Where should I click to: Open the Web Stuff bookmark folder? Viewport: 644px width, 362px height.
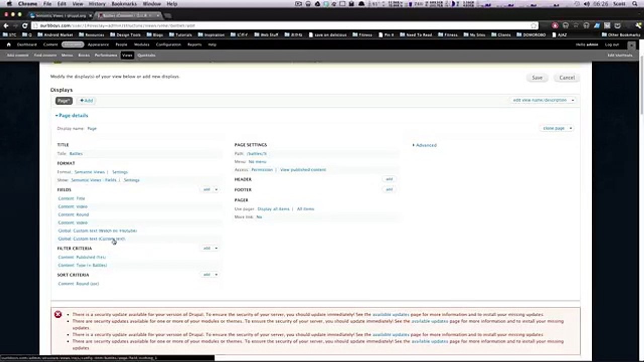pos(266,35)
